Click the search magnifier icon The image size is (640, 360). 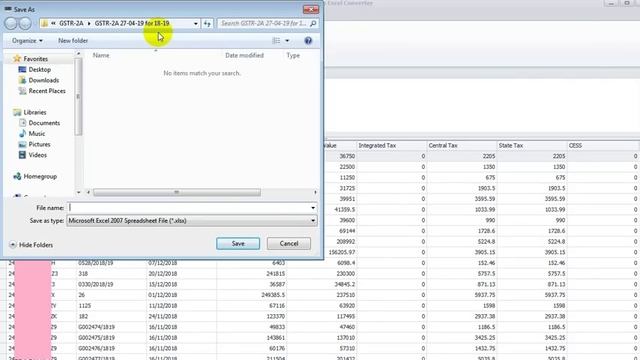[x=313, y=23]
